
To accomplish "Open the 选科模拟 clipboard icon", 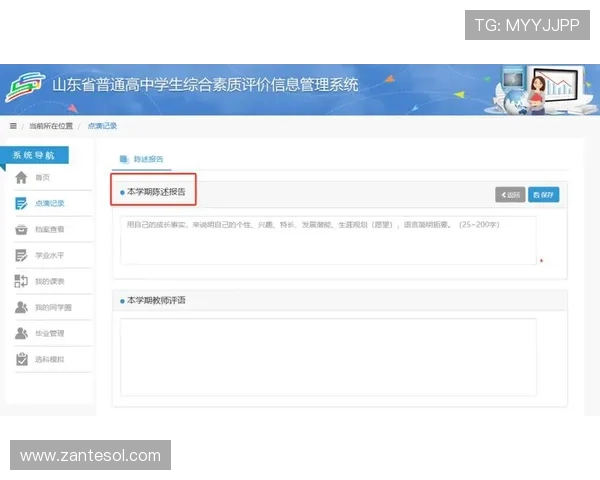I will pos(22,359).
